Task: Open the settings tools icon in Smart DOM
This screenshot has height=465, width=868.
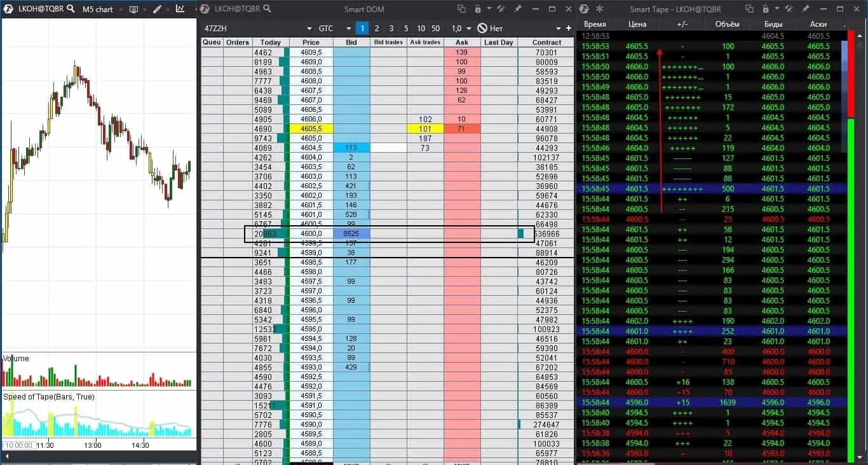Action: click(501, 9)
